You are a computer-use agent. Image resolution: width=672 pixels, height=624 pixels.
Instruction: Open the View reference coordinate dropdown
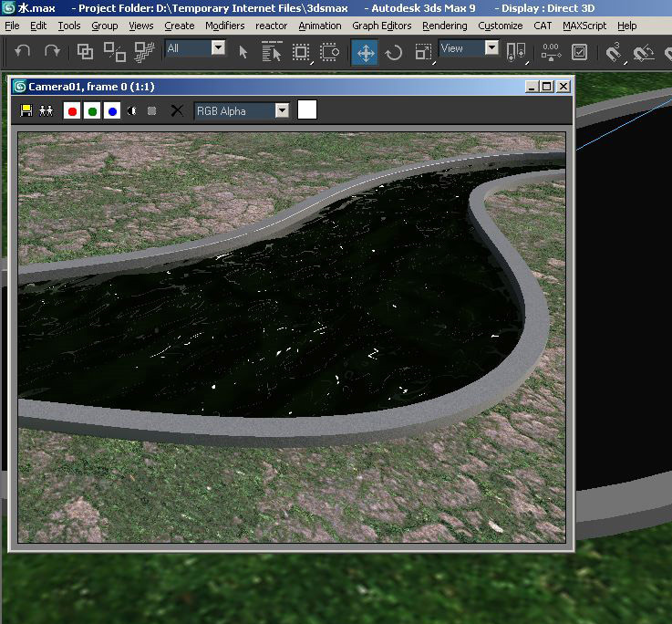tap(491, 48)
